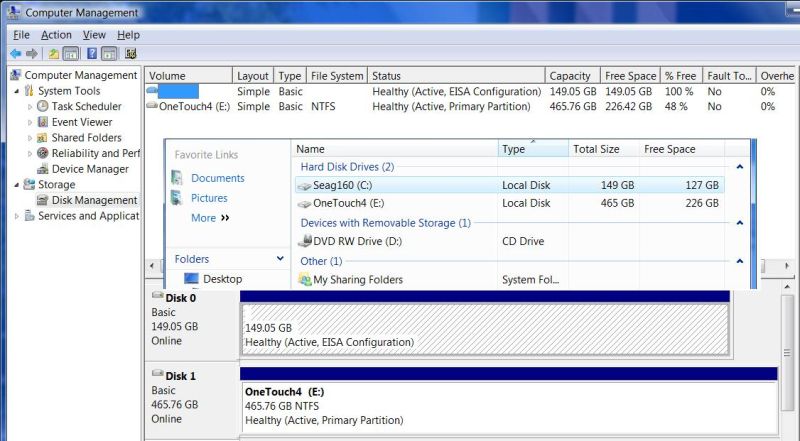The image size is (800, 441).
Task: Click horizontal scrollbar right arrow
Action: point(788,265)
